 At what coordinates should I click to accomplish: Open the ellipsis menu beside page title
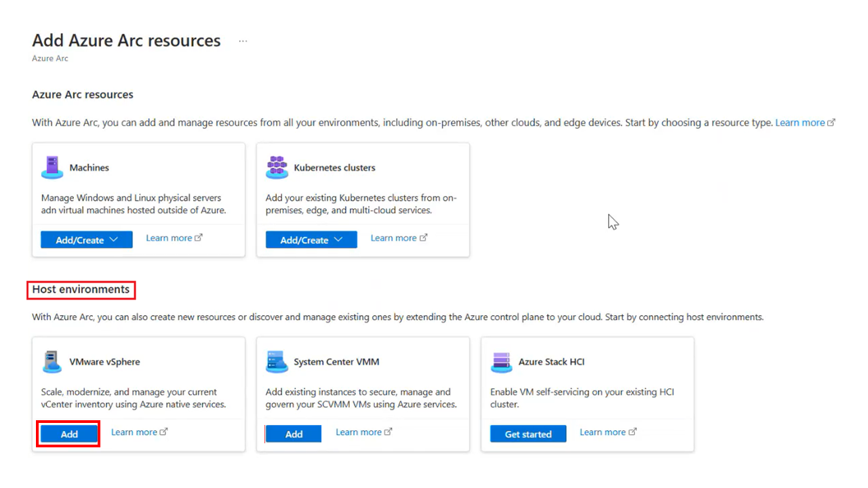pyautogui.click(x=243, y=40)
